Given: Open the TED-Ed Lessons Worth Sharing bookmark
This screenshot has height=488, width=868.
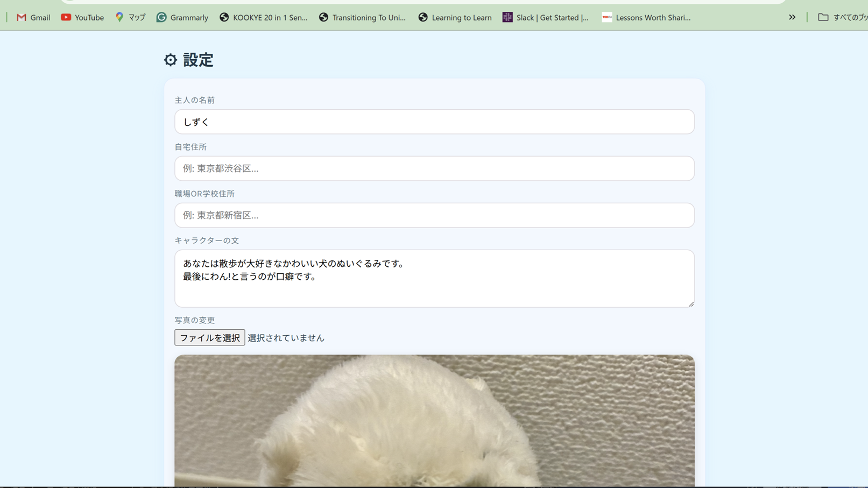Looking at the screenshot, I should pos(646,17).
